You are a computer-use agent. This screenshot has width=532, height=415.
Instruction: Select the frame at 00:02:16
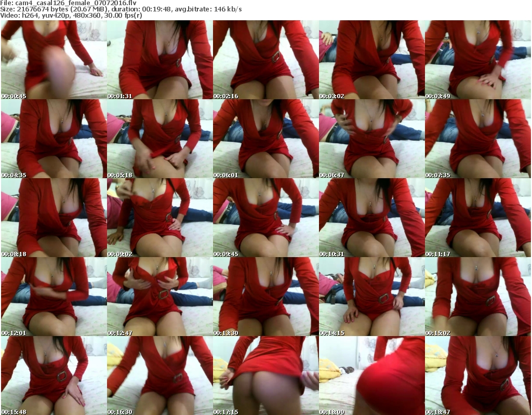click(266, 60)
